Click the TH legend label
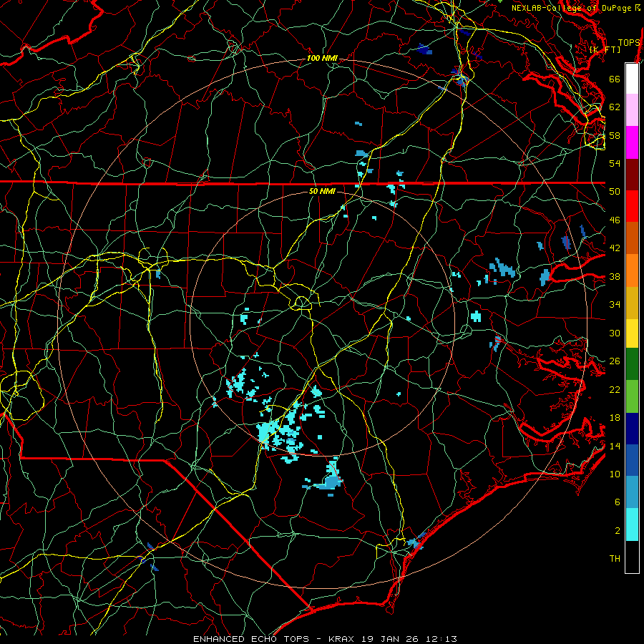 click(615, 559)
